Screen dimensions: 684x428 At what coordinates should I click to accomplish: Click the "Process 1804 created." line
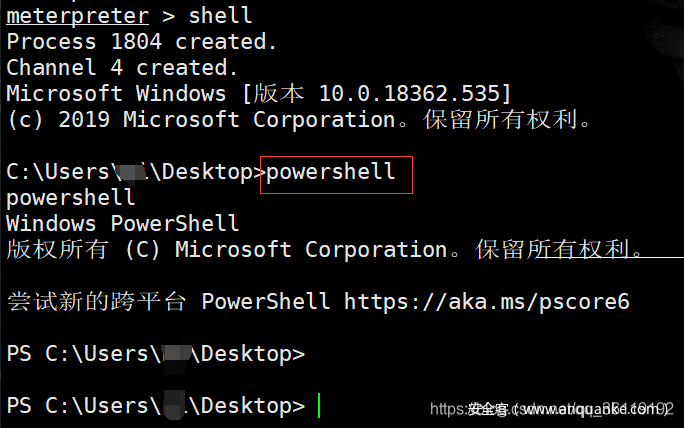[x=141, y=42]
